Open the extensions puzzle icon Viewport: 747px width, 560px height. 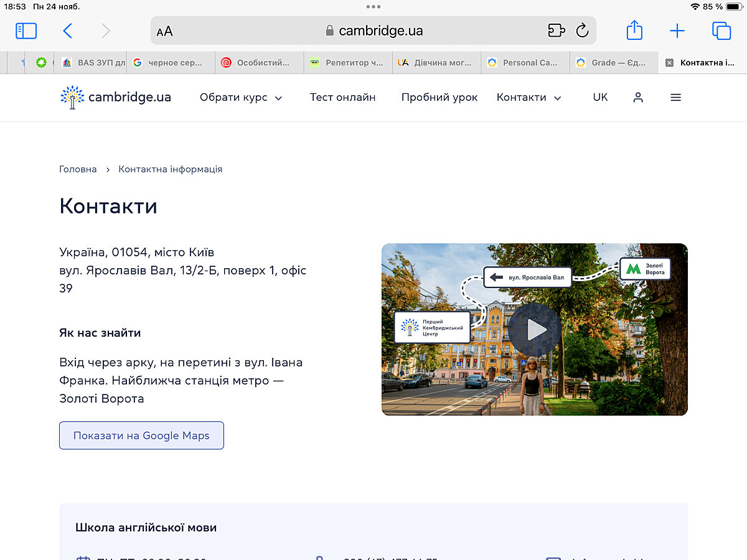pos(556,30)
